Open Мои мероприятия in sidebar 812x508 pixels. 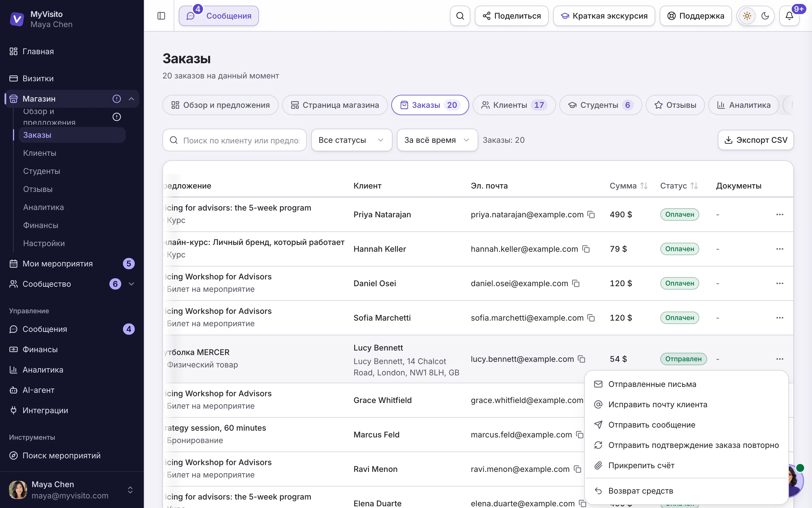point(72,264)
